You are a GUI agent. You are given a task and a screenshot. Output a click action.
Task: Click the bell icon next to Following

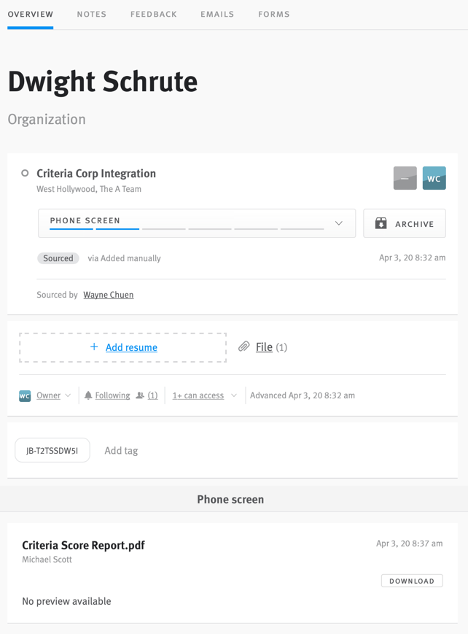pos(88,395)
